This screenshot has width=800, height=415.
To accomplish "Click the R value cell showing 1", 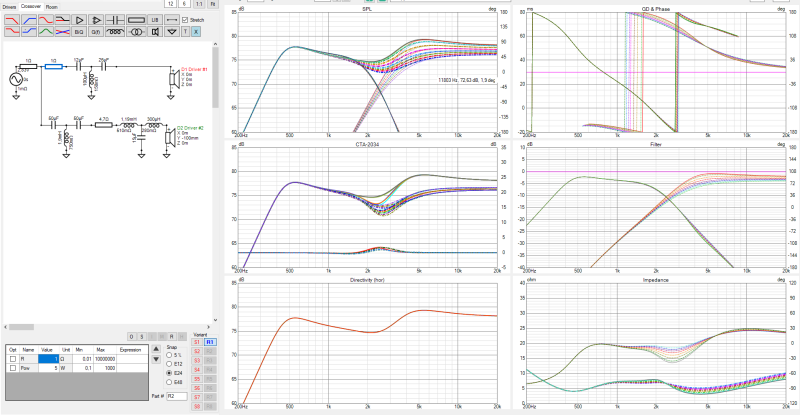I will click(x=49, y=359).
